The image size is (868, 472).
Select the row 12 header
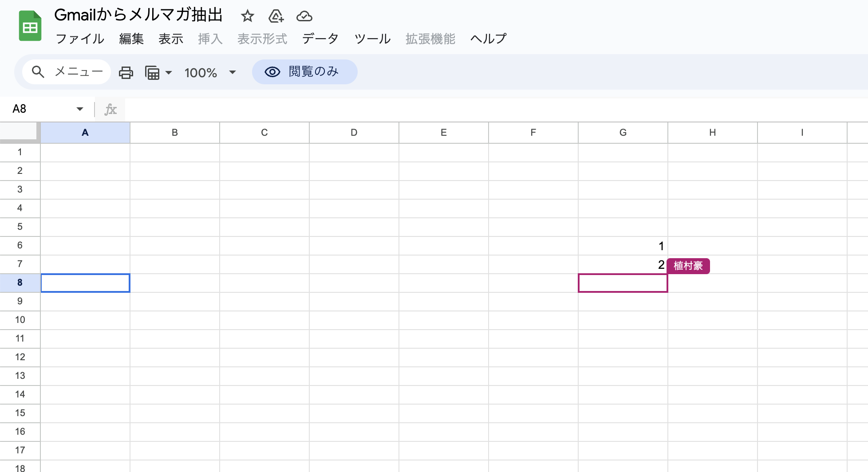click(x=20, y=357)
